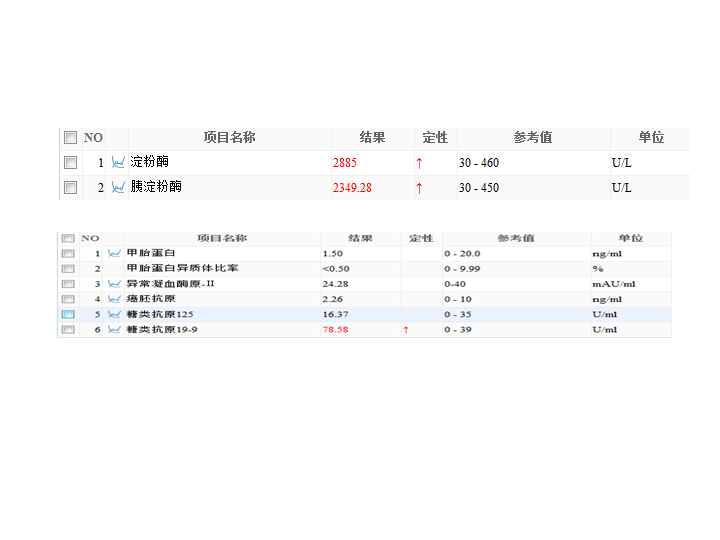
Task: Toggle select-all checkbox in upper table header
Action: (70, 137)
